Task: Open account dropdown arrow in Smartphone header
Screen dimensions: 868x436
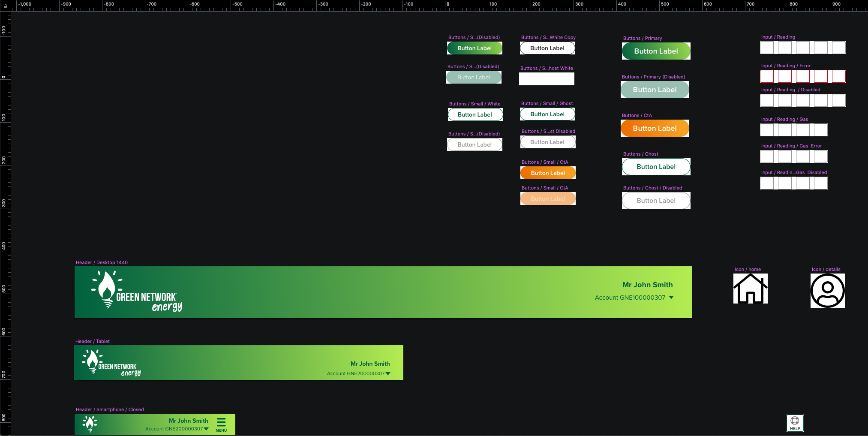Action: pyautogui.click(x=206, y=429)
